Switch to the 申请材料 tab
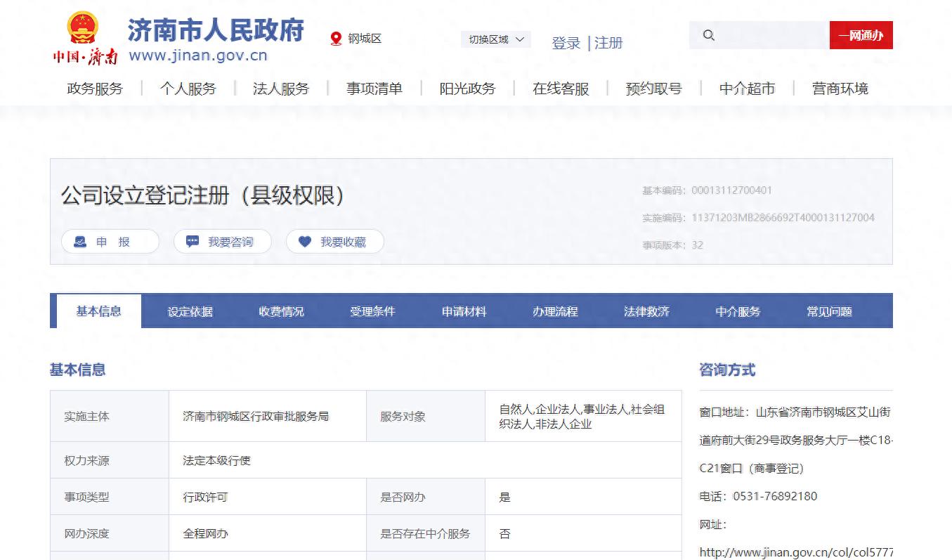The height and width of the screenshot is (560, 952). click(x=464, y=311)
